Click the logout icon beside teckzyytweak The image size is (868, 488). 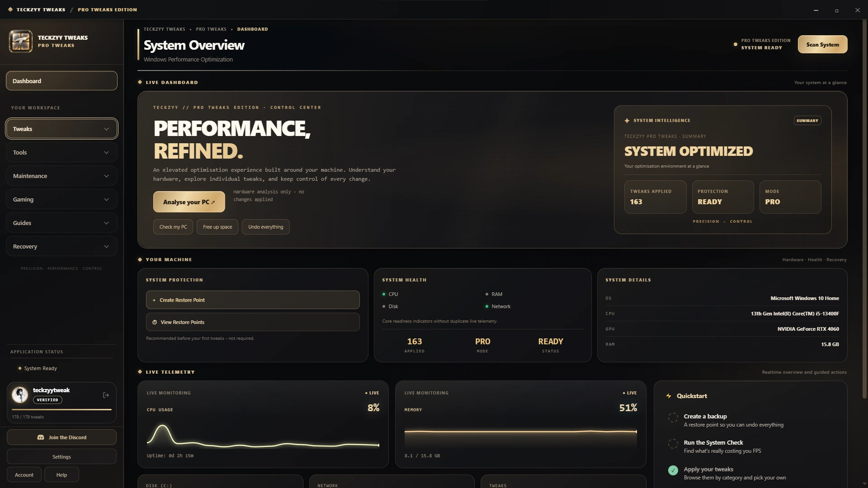pyautogui.click(x=106, y=395)
